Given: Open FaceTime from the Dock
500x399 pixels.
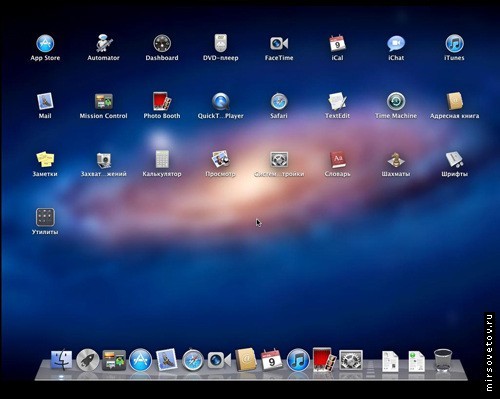Looking at the screenshot, I should (x=219, y=360).
